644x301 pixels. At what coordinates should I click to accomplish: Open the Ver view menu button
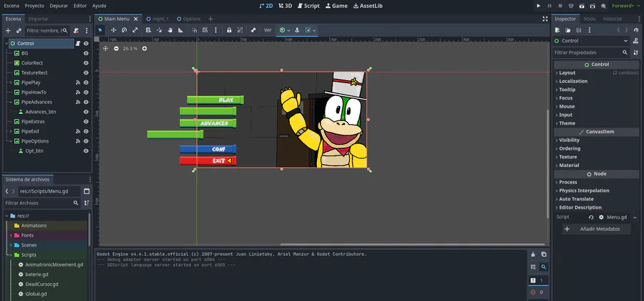point(268,30)
